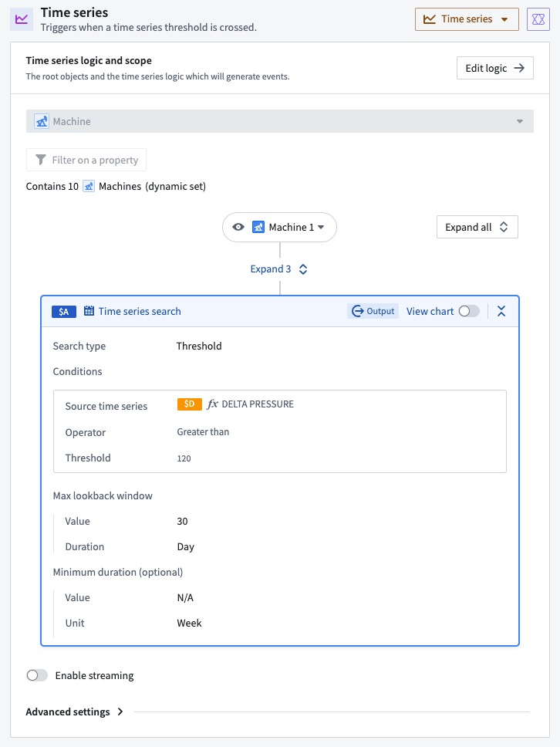Click the Edit logic button
The image size is (560, 747).
pos(494,68)
